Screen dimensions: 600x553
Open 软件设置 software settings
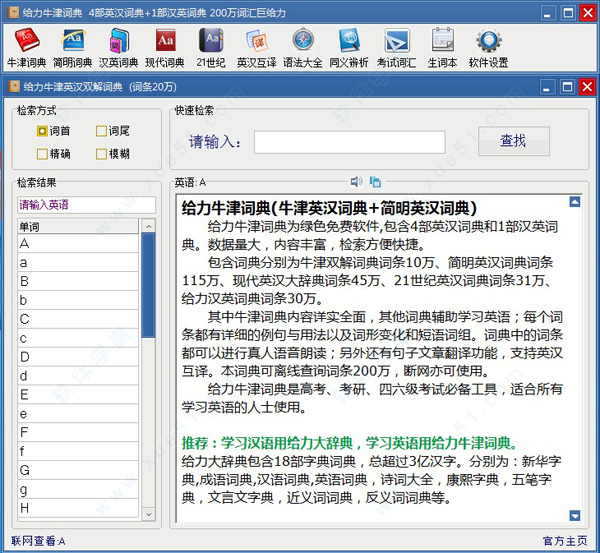point(488,48)
